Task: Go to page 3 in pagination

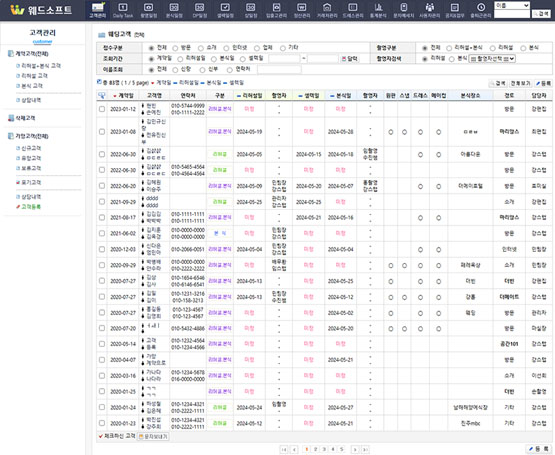Action: click(324, 449)
